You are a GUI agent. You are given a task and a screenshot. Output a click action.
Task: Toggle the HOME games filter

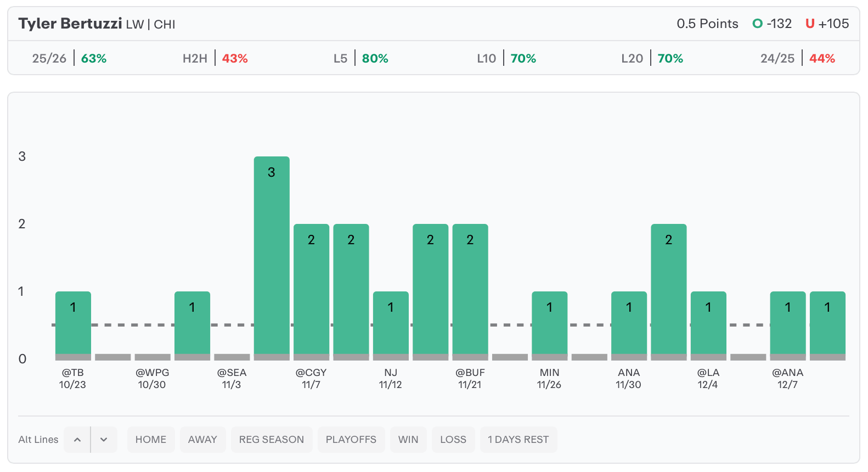151,440
